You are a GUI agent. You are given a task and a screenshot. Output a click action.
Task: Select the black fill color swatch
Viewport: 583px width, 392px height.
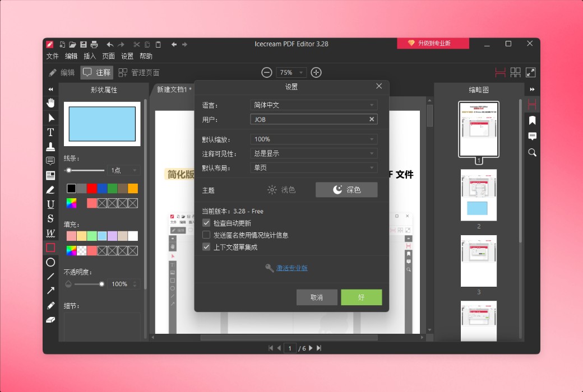pyautogui.click(x=71, y=189)
